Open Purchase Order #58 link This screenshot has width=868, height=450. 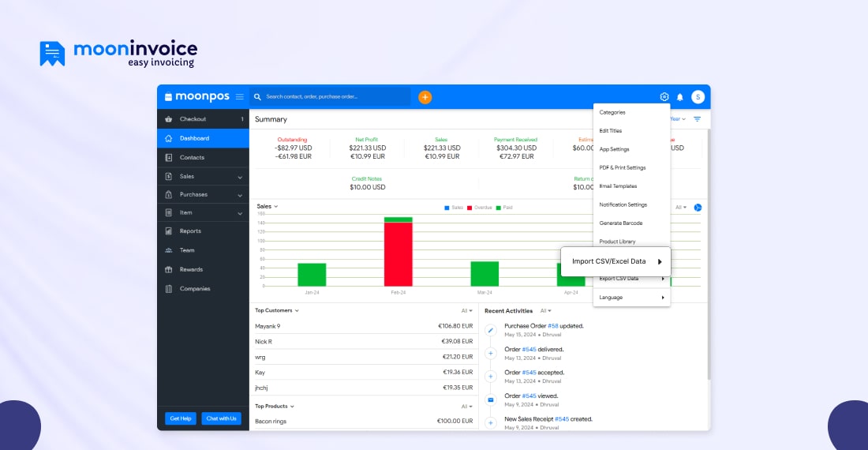tap(553, 326)
